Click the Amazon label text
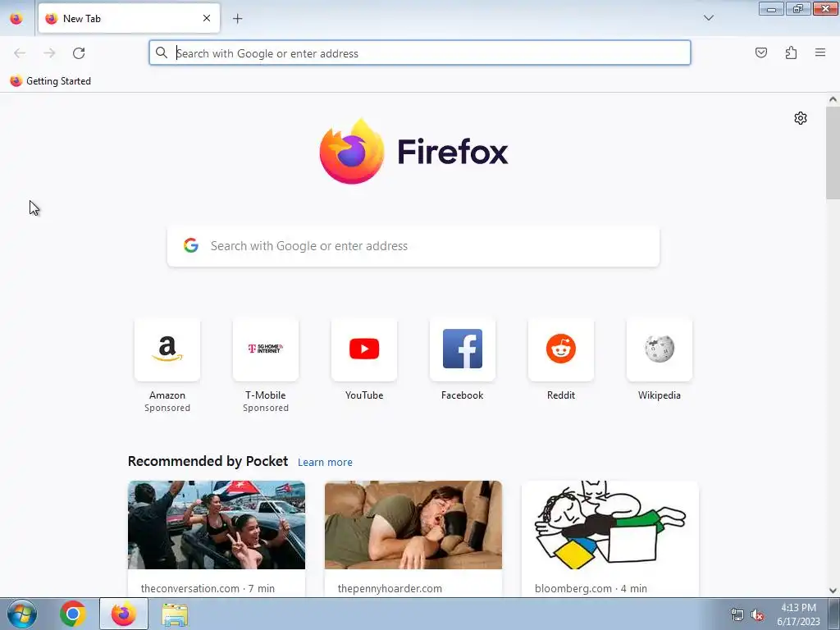840x630 pixels. (x=167, y=395)
